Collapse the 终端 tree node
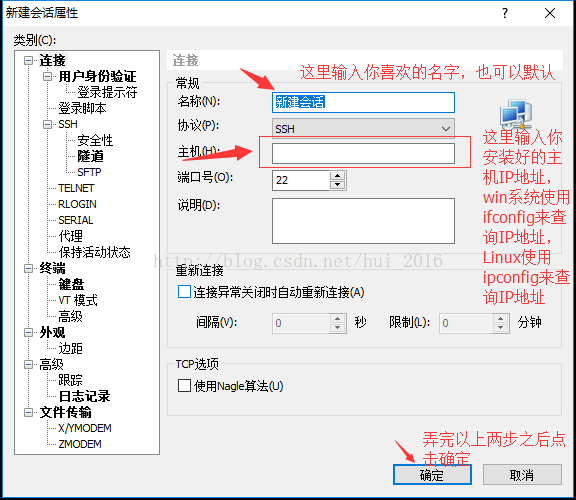Screen dimensions: 576x500 (28, 269)
